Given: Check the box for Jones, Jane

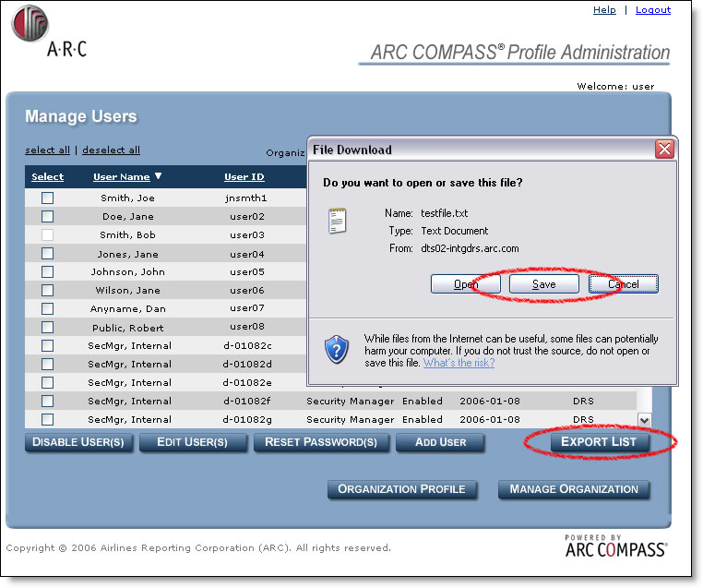Looking at the screenshot, I should pos(48,254).
